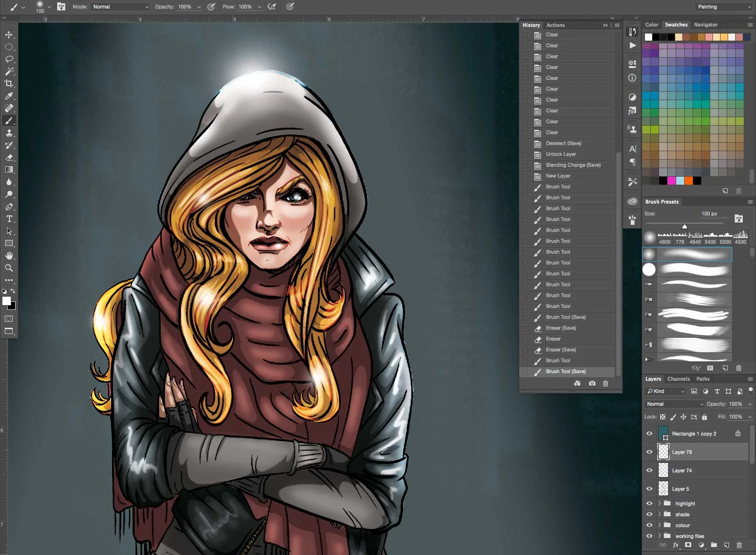Select the Blur tool
This screenshot has width=756, height=555.
(9, 182)
